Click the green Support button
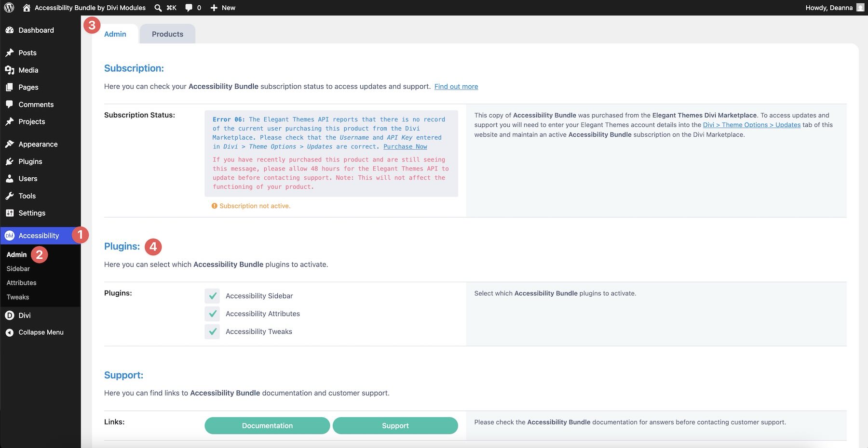This screenshot has height=448, width=868. pyautogui.click(x=395, y=426)
